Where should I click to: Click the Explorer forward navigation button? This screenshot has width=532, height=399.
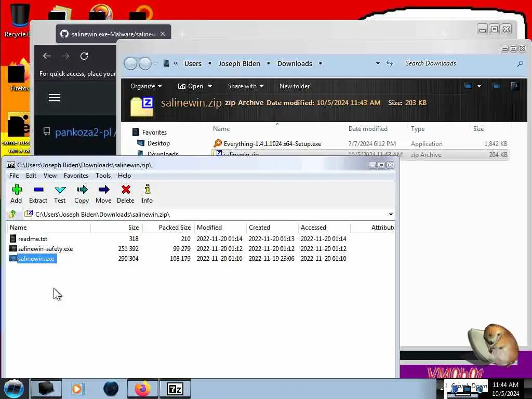click(145, 63)
